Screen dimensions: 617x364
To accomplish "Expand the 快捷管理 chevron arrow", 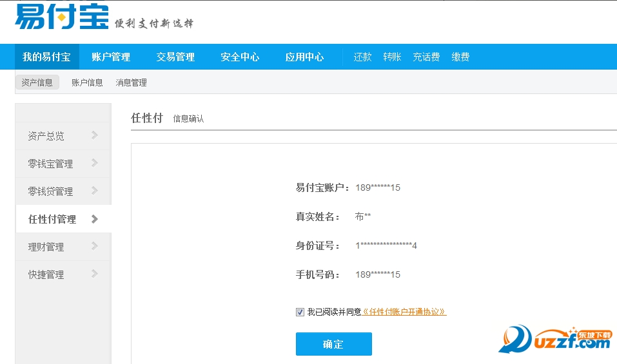I will click(94, 274).
